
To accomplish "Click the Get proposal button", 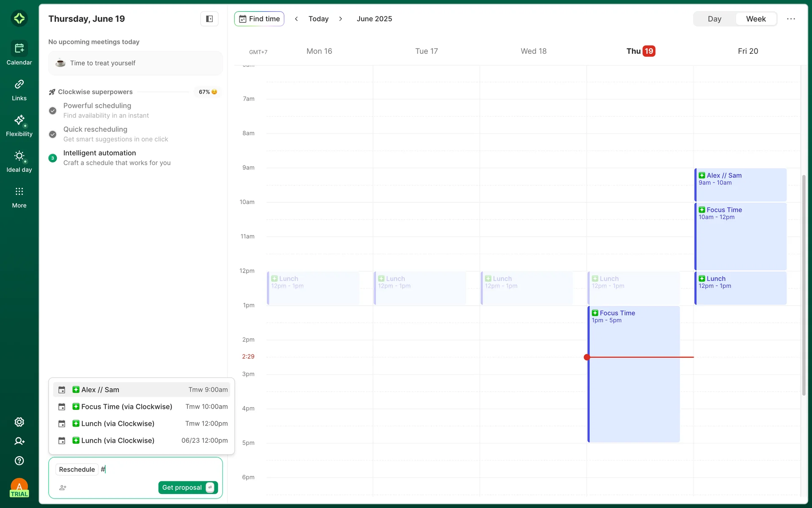I will (x=188, y=488).
